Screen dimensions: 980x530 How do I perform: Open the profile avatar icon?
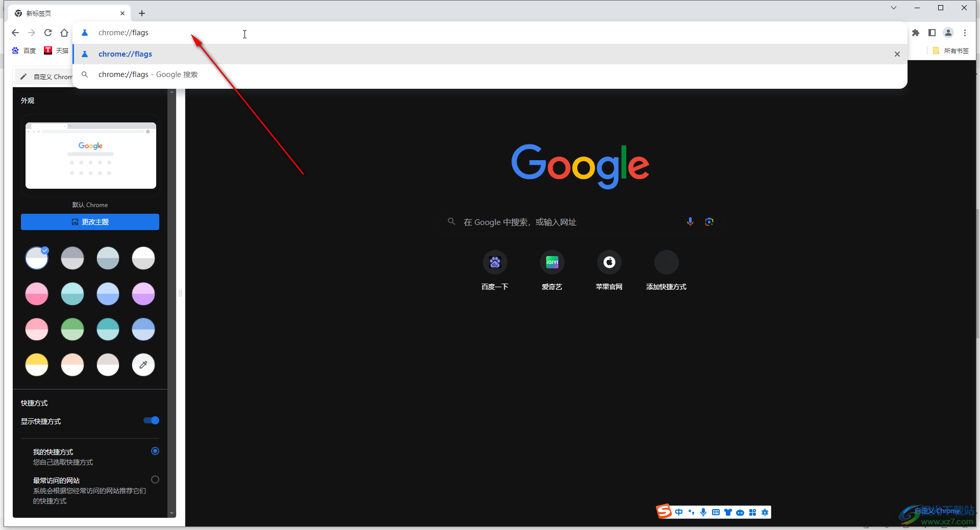coord(948,33)
